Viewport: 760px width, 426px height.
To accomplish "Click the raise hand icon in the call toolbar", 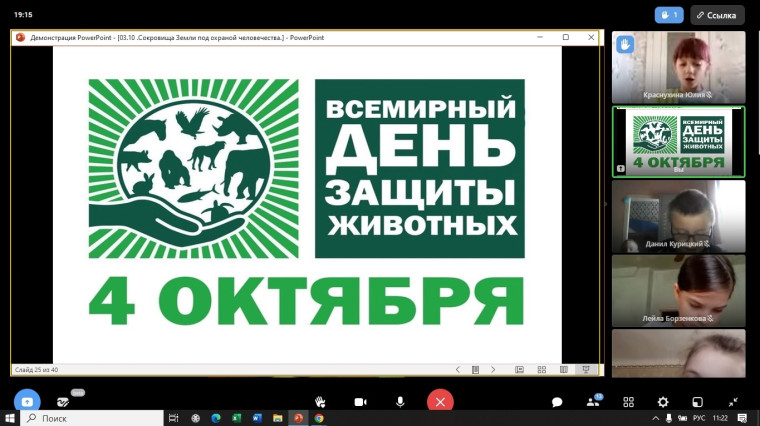I will [320, 402].
